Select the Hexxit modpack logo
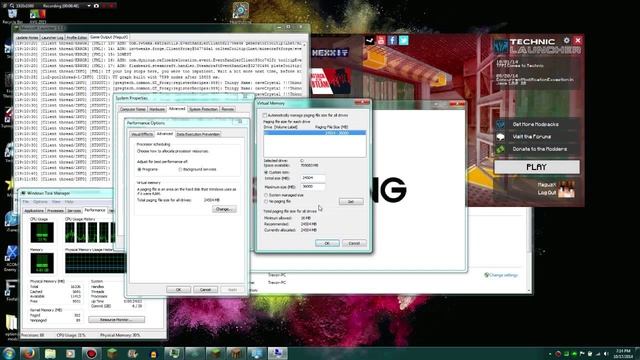The height and width of the screenshot is (360, 640). click(330, 53)
